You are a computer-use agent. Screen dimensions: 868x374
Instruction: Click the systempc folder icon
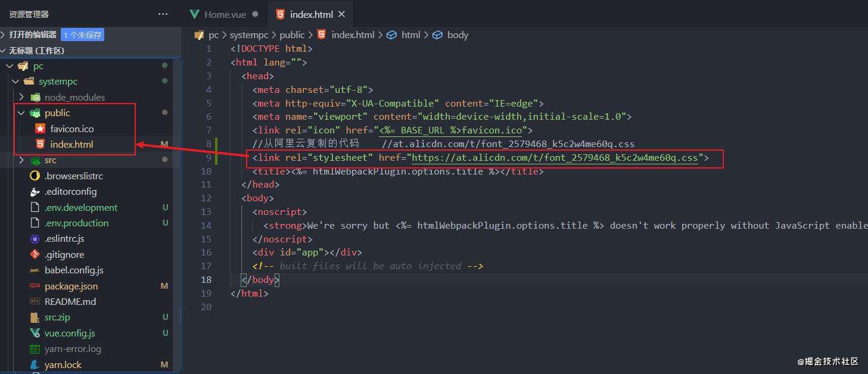(x=29, y=82)
